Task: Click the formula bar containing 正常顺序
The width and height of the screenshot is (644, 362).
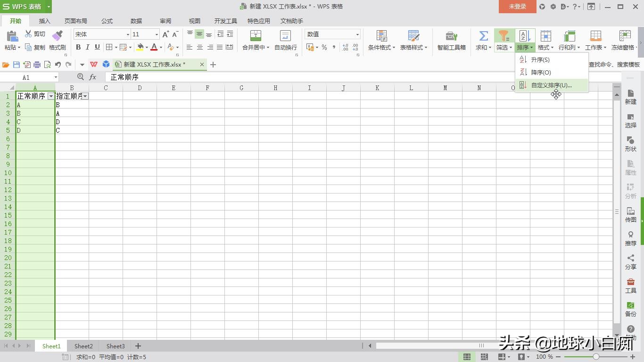Action: click(x=363, y=77)
